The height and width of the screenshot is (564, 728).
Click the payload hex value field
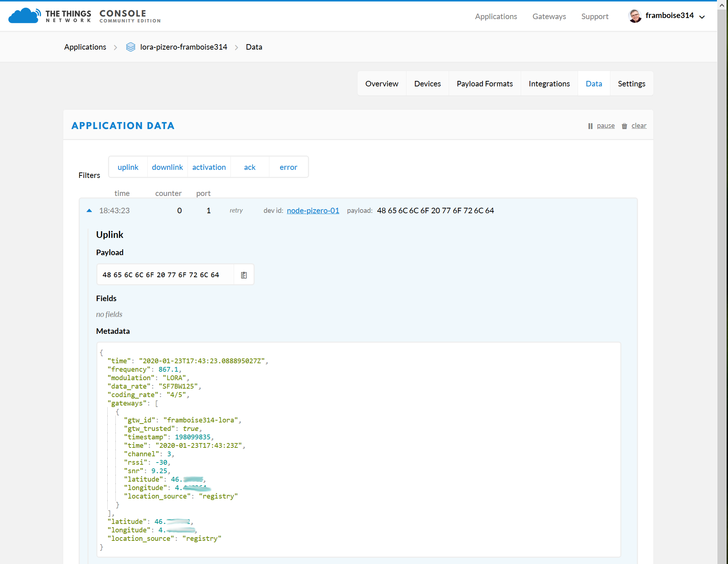pos(165,275)
